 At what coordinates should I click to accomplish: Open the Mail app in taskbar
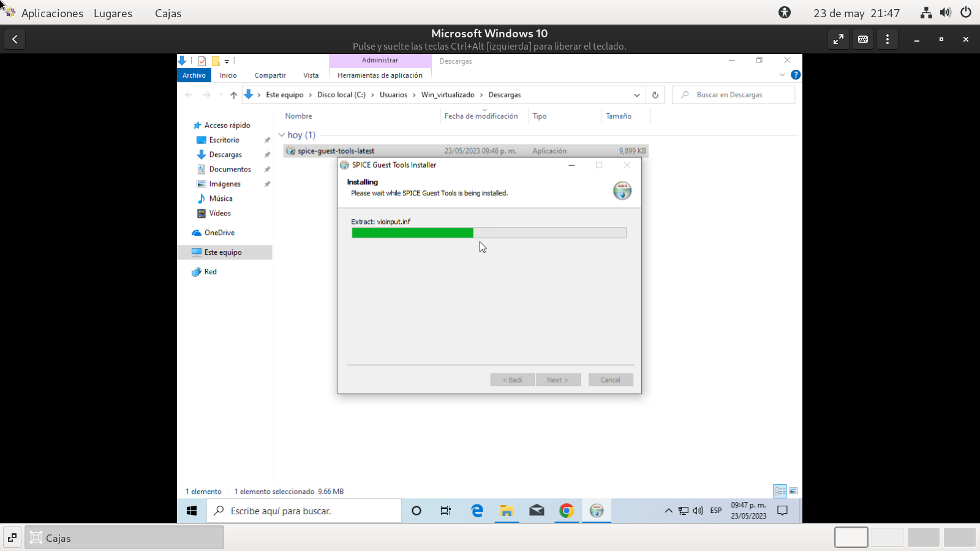click(537, 511)
